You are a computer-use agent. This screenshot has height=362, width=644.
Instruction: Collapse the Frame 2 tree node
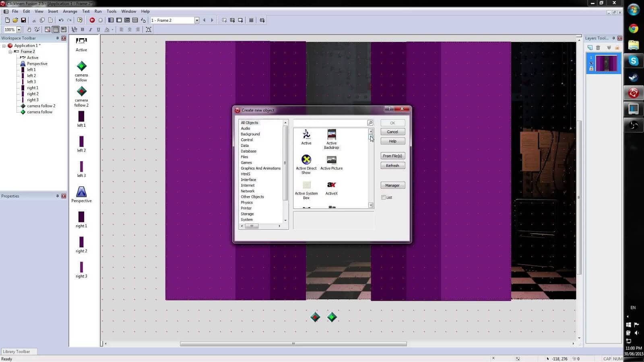click(10, 52)
